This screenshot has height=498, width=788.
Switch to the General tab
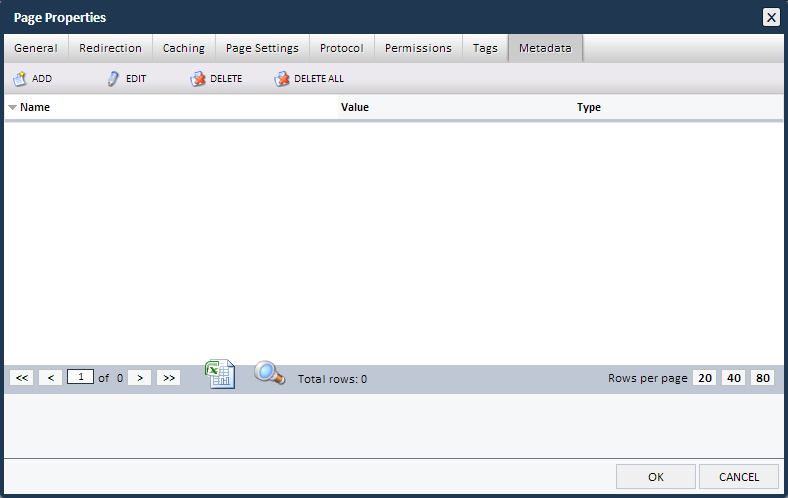(35, 48)
